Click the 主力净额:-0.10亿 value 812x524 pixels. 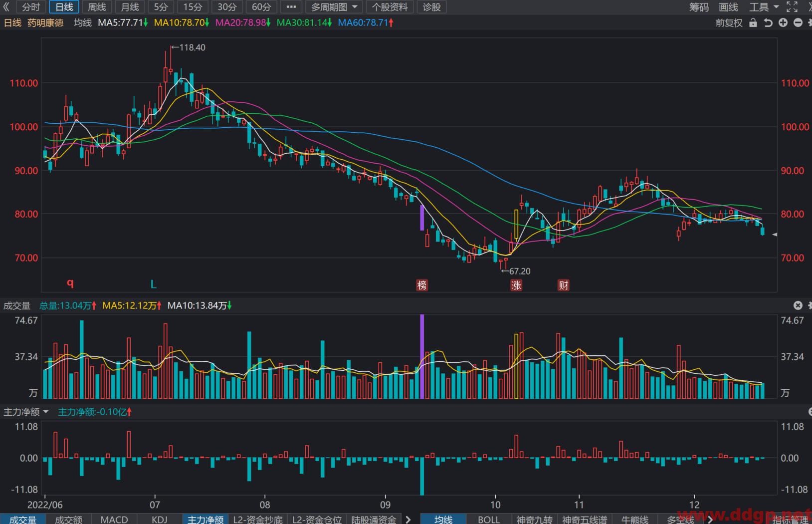(x=94, y=412)
